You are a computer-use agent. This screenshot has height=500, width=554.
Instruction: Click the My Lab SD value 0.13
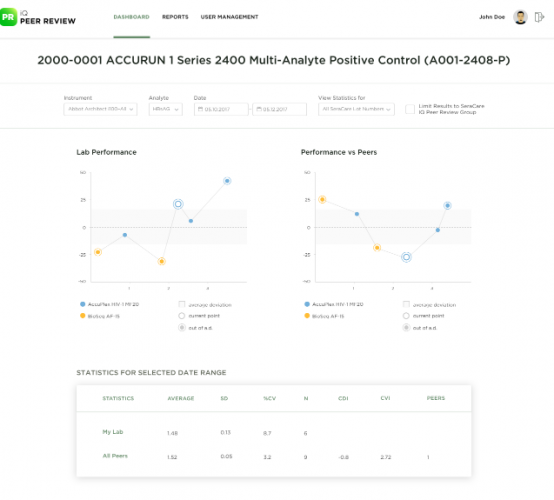(225, 433)
